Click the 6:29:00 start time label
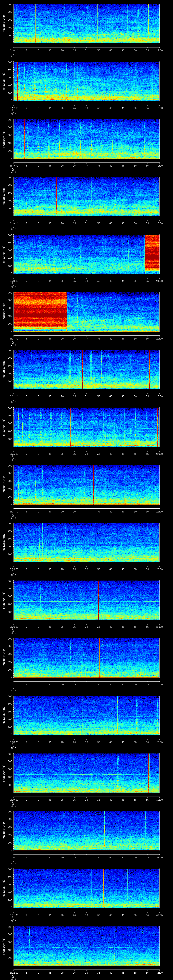 [14, 800]
